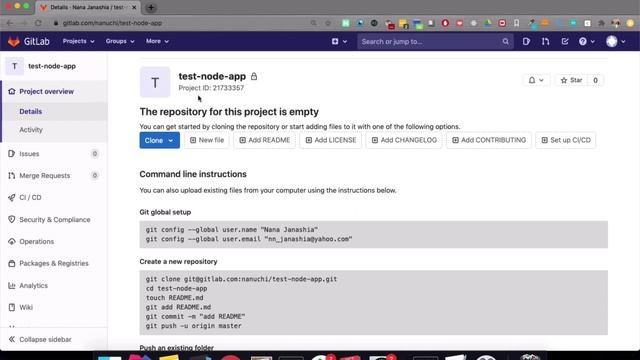
Task: Click the search magnifier icon
Action: (x=505, y=41)
